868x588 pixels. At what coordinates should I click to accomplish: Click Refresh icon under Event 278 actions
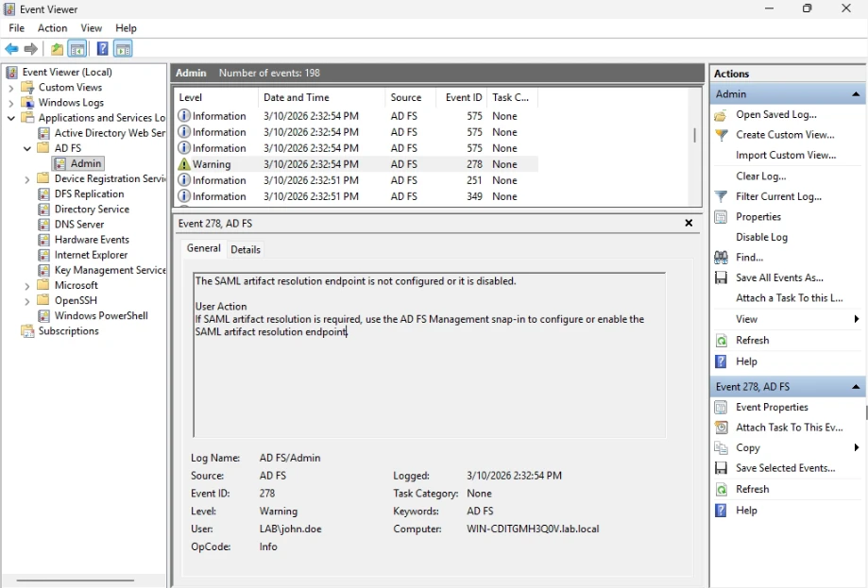[x=721, y=490]
